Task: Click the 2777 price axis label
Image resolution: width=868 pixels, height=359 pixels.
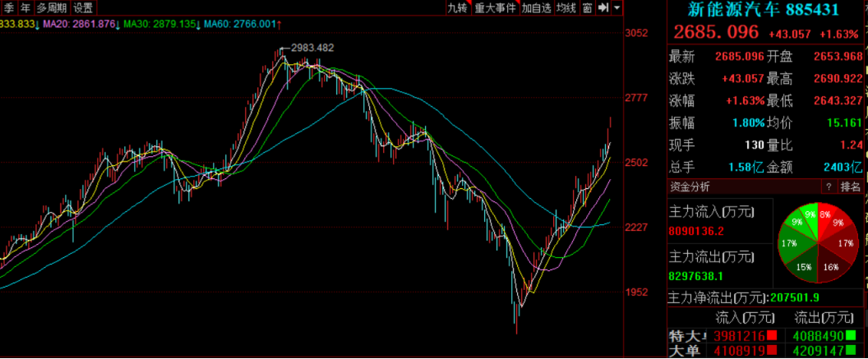Action: click(636, 98)
